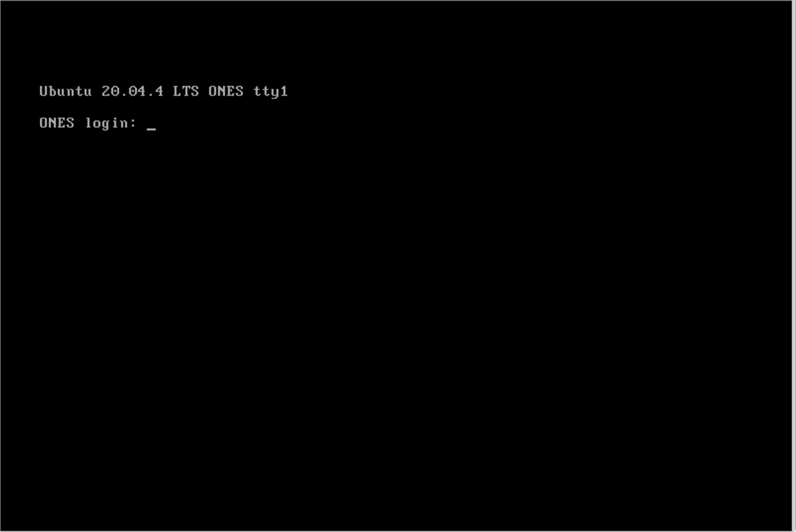Viewport: 796px width, 532px height.
Task: Select the 20.04.4 version number text
Action: point(132,91)
